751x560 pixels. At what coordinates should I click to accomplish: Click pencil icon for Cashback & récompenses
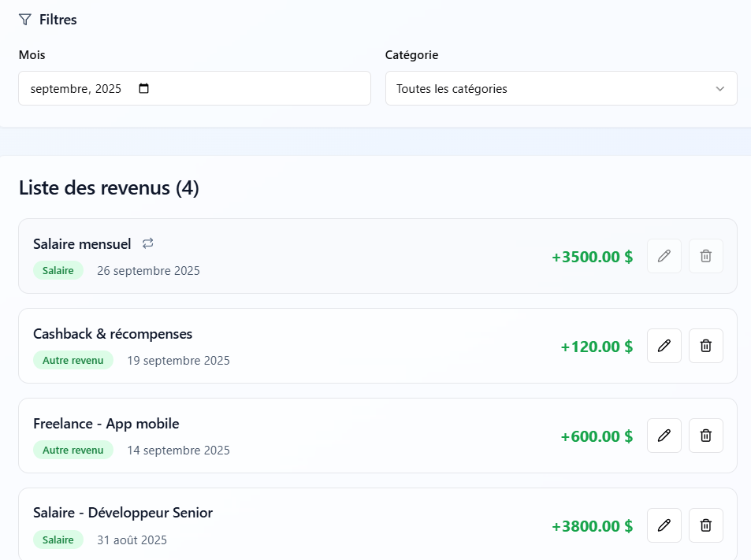pos(664,346)
